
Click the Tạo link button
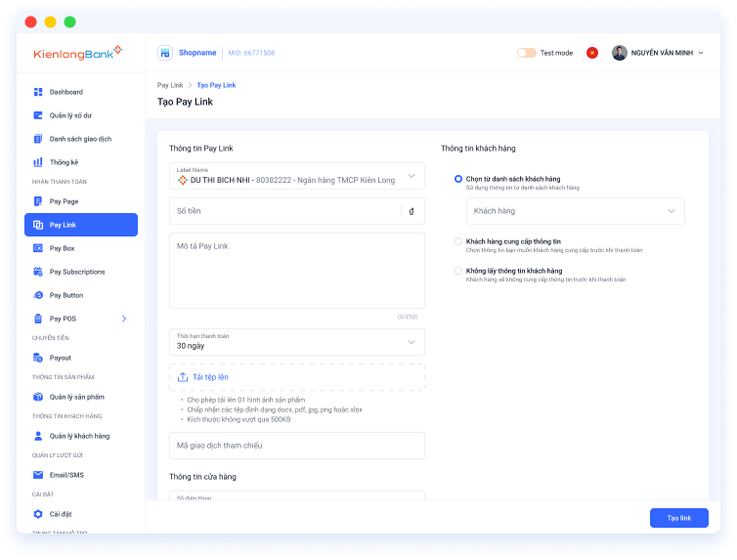678,518
